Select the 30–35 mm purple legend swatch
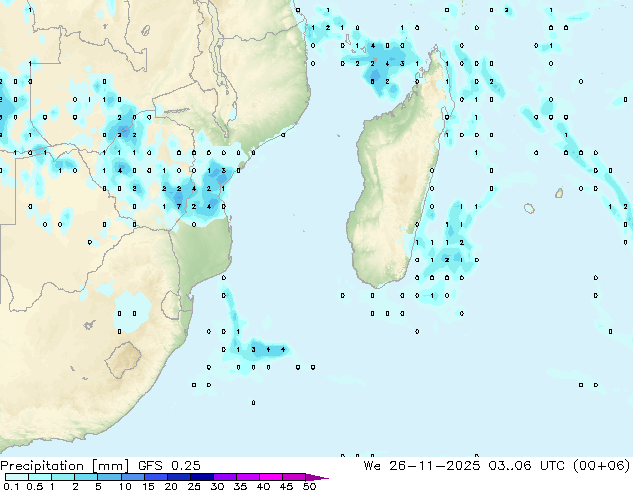 pyautogui.click(x=224, y=477)
